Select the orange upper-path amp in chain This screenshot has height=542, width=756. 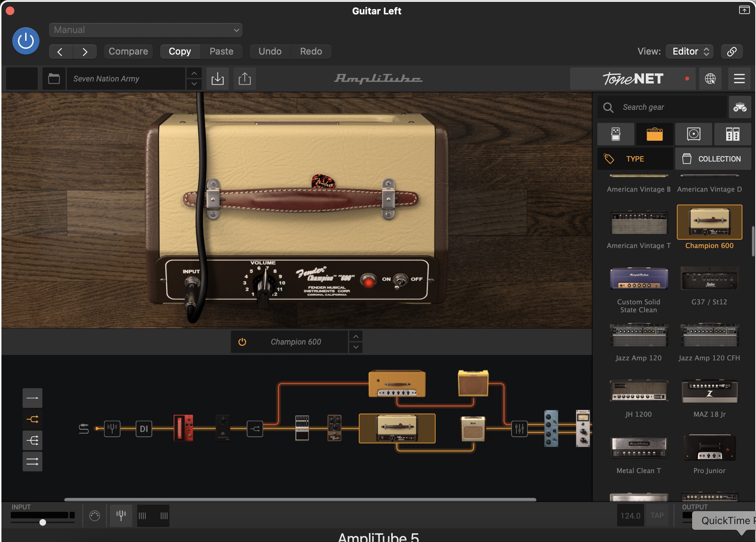coord(397,383)
